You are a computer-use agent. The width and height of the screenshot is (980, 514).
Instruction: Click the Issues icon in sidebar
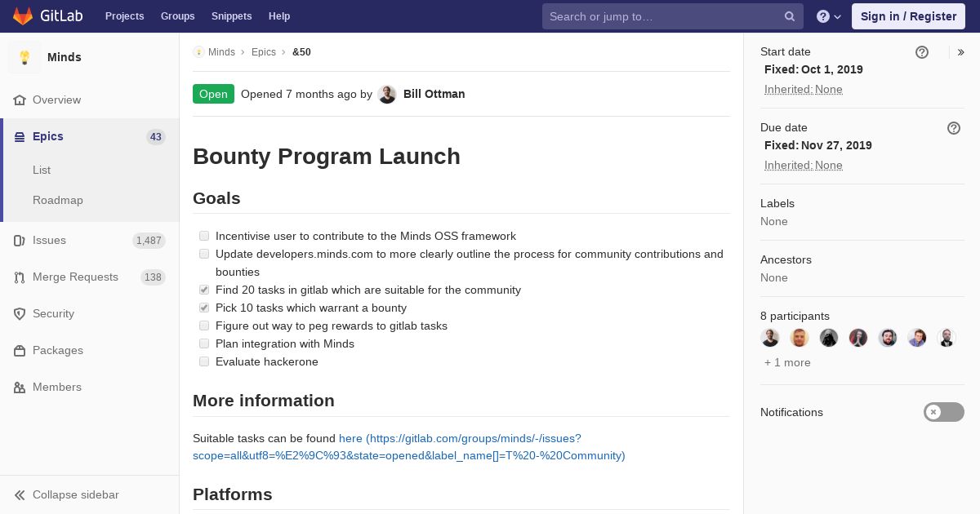click(x=20, y=241)
